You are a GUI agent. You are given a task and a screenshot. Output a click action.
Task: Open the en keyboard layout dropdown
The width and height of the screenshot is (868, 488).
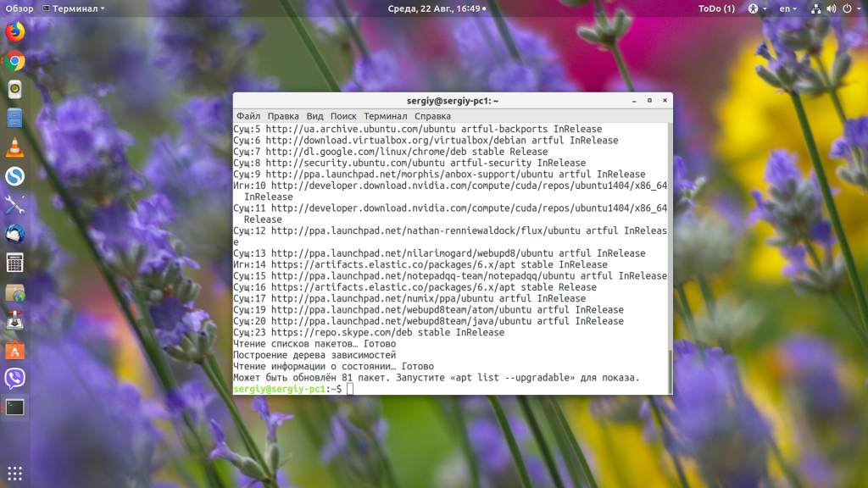pos(787,8)
